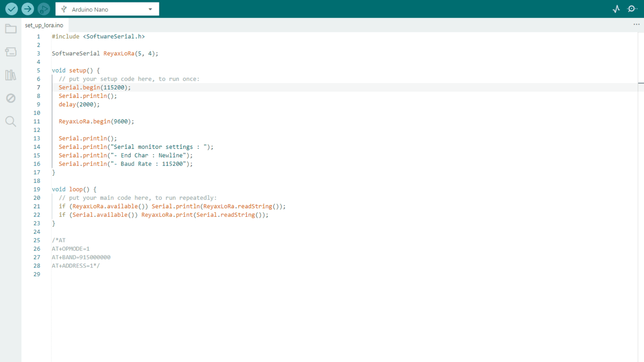Click the dropdown arrow of board selector
This screenshot has width=644, height=362.
click(x=150, y=9)
